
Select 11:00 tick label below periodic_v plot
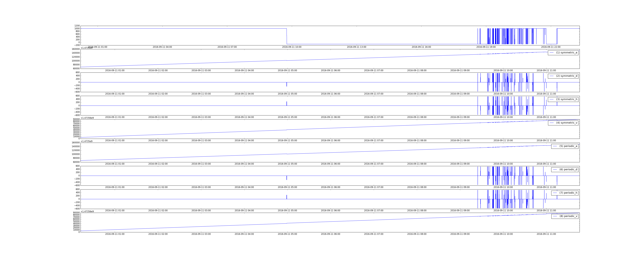click(x=546, y=234)
